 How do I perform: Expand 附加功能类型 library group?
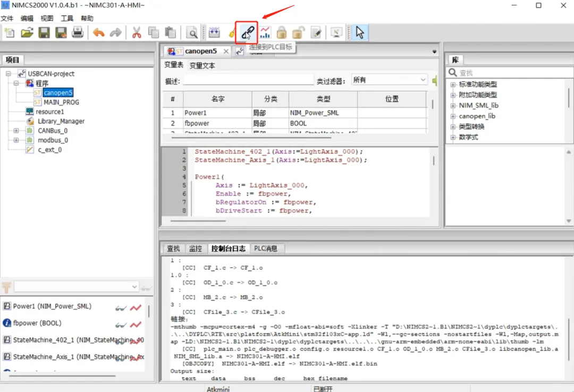click(453, 95)
